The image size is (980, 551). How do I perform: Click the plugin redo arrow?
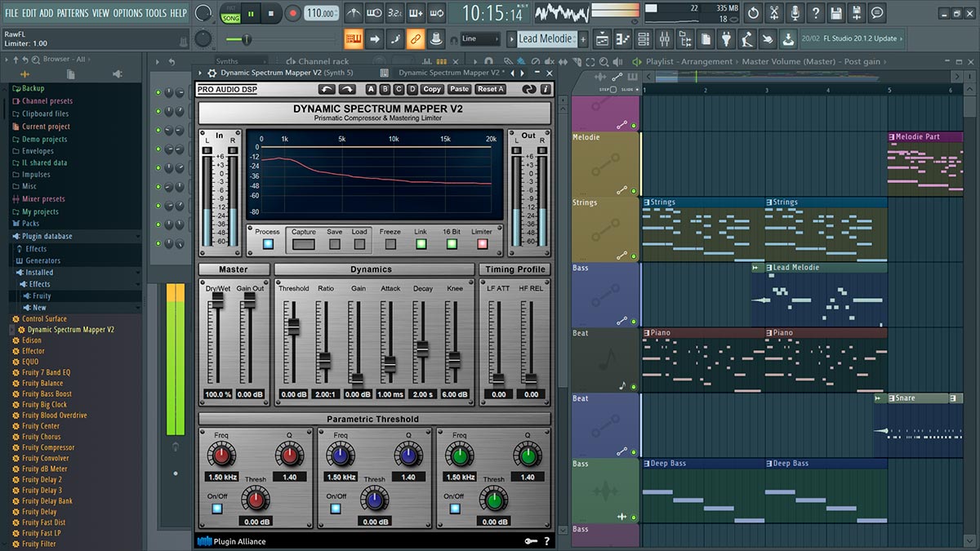(x=347, y=89)
